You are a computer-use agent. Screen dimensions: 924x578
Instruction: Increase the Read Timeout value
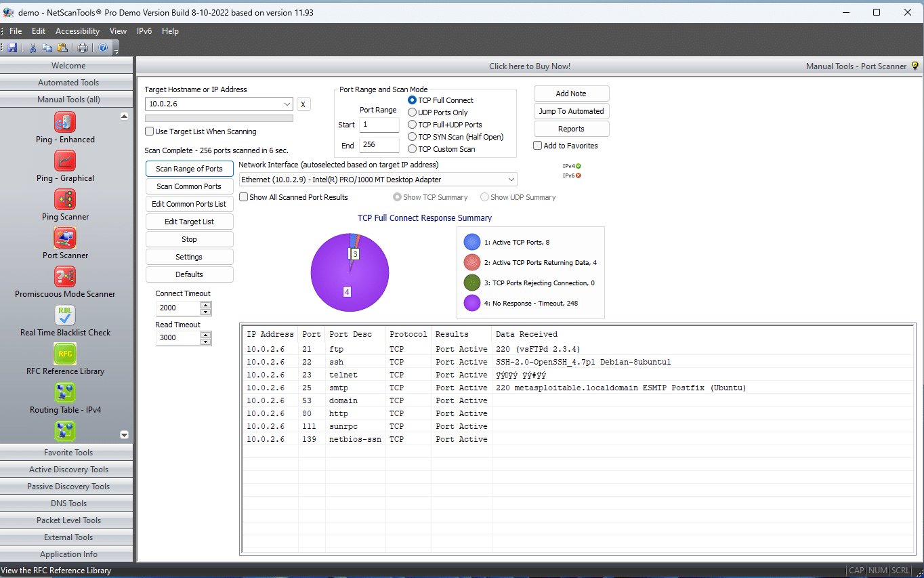206,335
